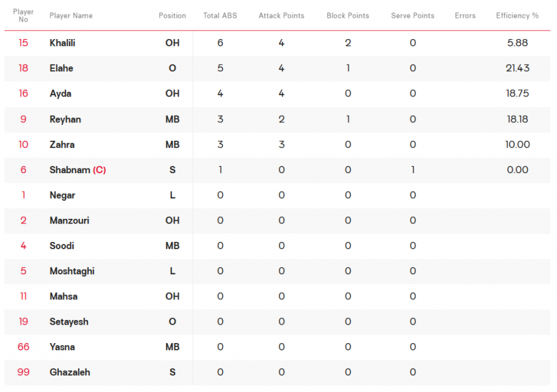The image size is (557, 392).
Task: Select player Elahe in the table
Action: [62, 68]
